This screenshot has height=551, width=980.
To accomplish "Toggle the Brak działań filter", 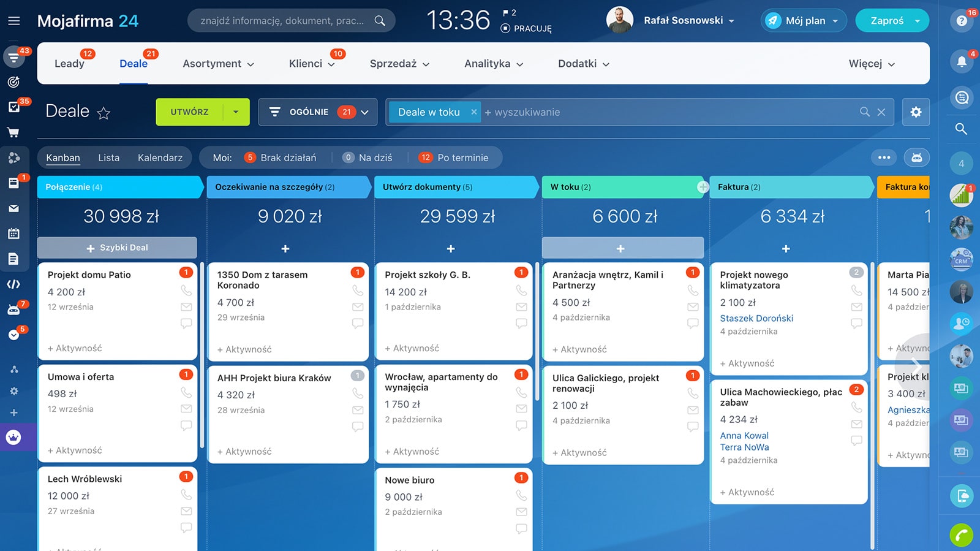I will point(281,158).
